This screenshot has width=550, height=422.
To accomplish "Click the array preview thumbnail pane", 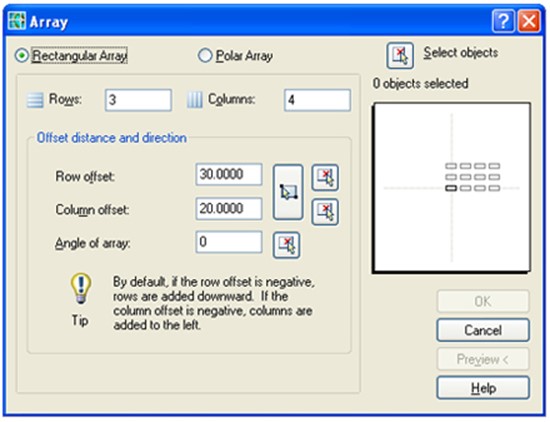I will (451, 188).
